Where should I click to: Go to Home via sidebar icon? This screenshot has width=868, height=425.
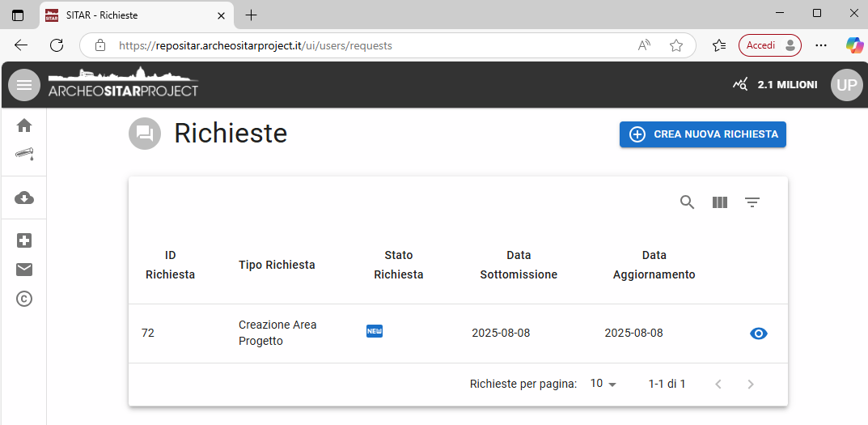(x=24, y=125)
